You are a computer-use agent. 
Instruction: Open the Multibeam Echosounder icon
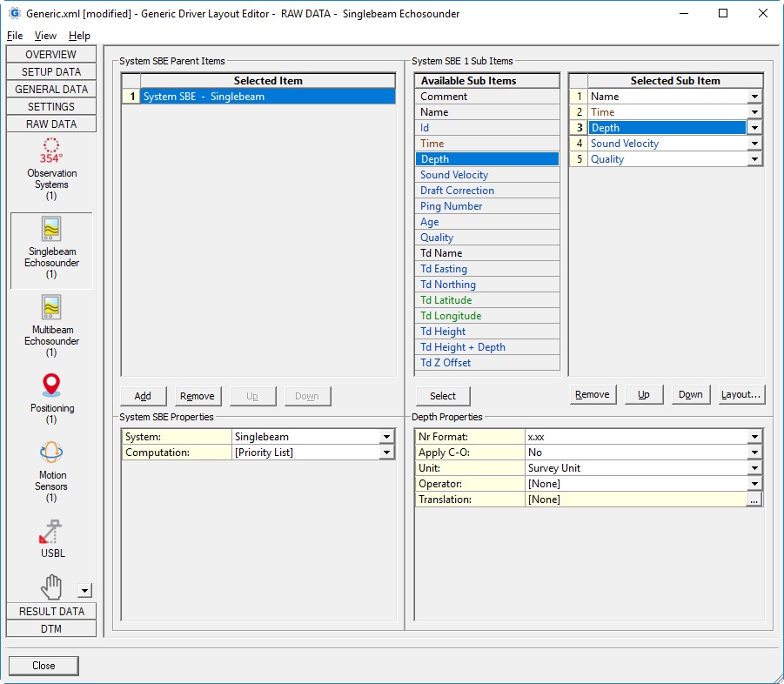(51, 307)
